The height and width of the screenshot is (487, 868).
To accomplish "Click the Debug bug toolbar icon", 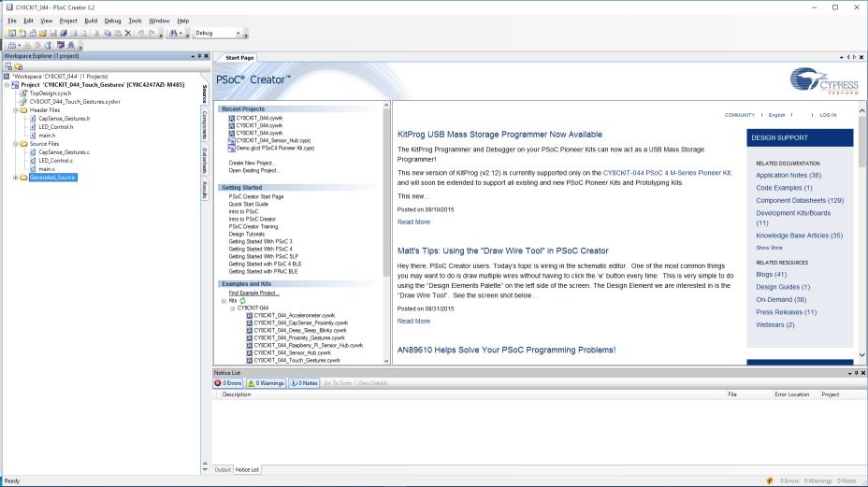I will (x=71, y=46).
